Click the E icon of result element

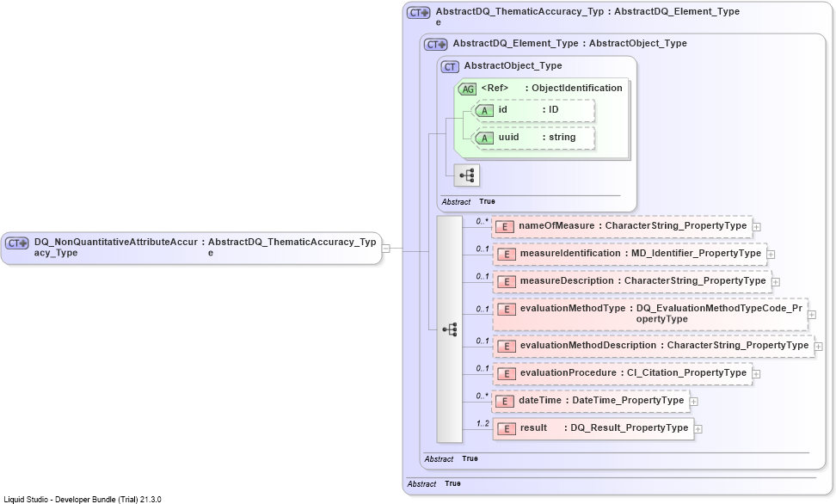[507, 429]
